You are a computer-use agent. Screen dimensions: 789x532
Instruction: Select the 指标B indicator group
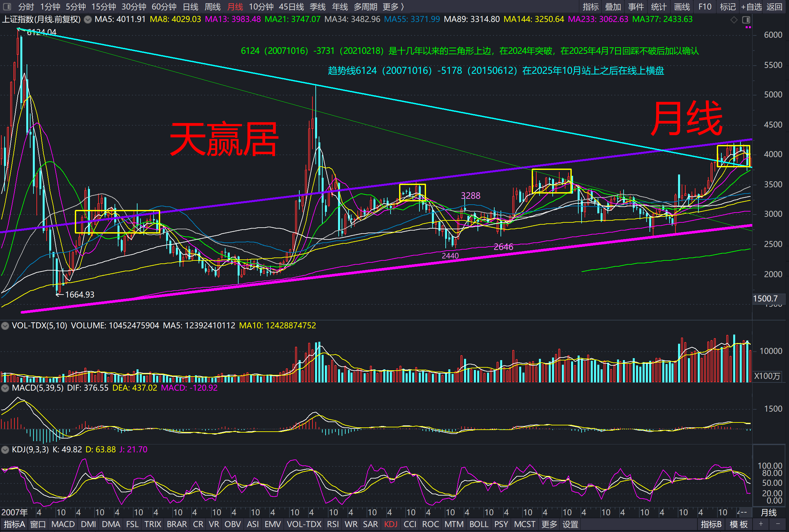click(x=711, y=524)
